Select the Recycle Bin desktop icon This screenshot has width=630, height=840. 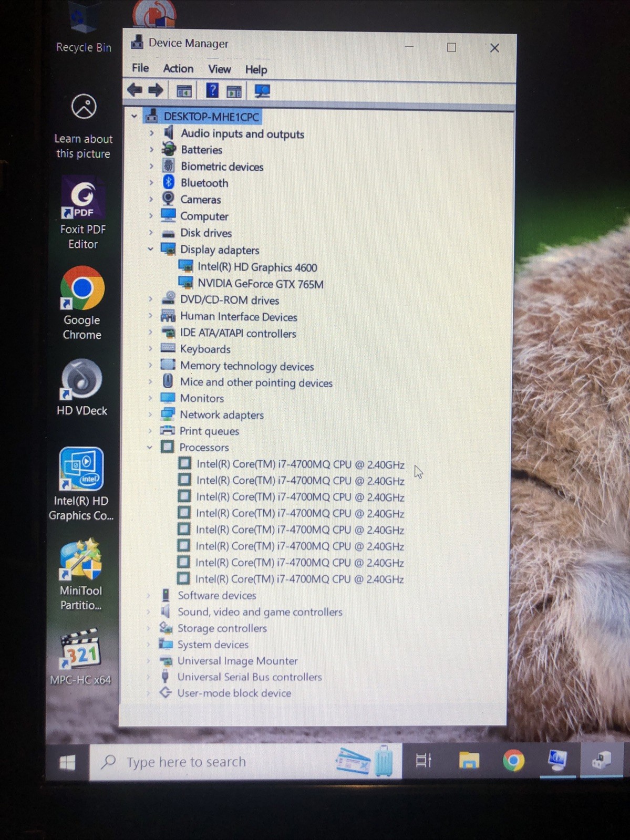pos(83,27)
